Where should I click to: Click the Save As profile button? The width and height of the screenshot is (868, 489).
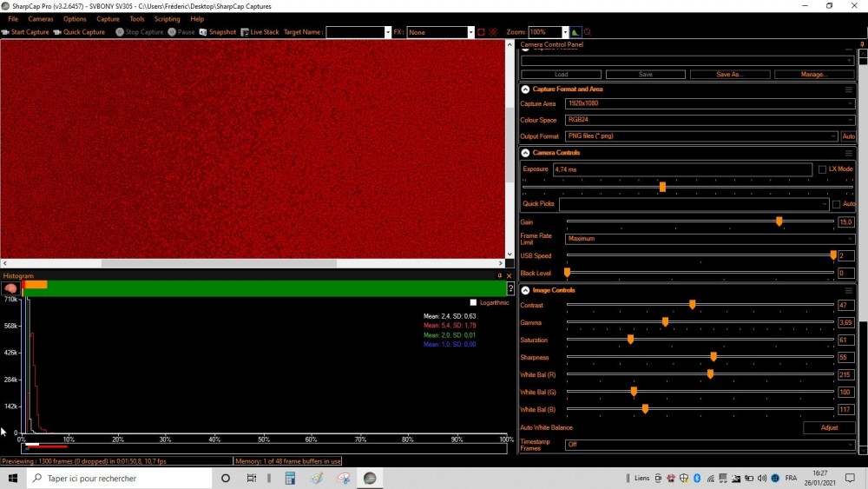coord(730,74)
